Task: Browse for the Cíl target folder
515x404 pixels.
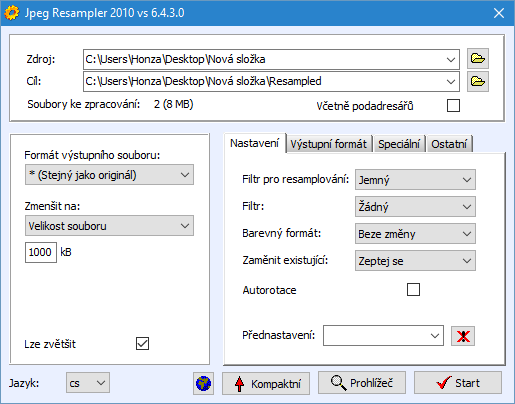Action: pos(478,81)
